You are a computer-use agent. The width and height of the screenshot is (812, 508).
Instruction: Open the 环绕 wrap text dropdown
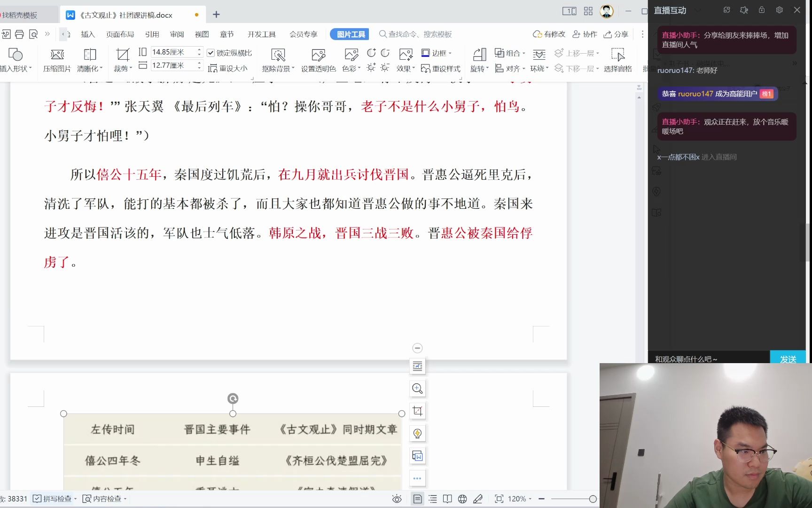click(539, 69)
